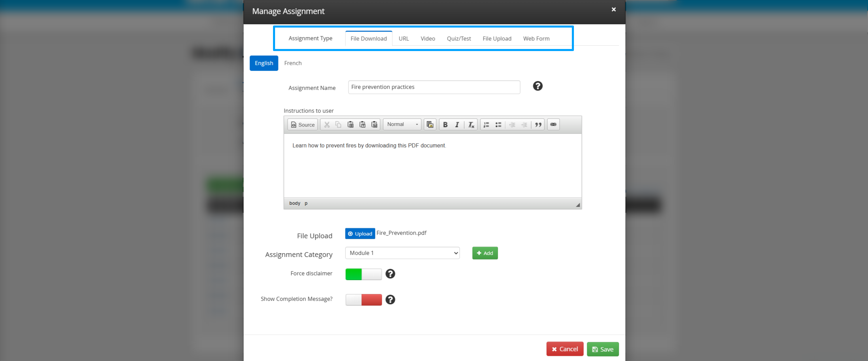
Task: Click the red Cancel button
Action: (x=565, y=349)
